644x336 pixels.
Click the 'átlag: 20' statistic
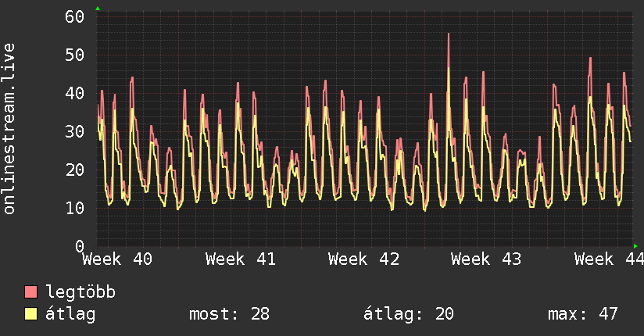click(x=409, y=314)
